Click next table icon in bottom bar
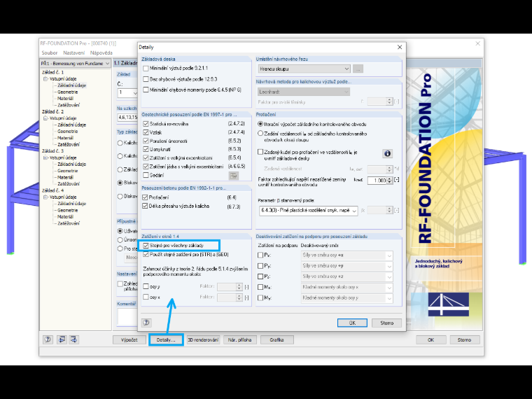 point(73,339)
